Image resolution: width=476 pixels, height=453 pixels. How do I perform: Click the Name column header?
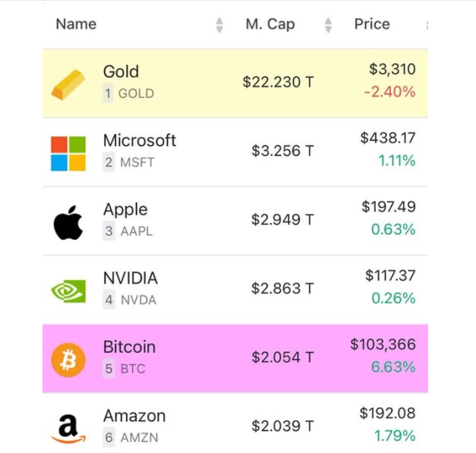coord(76,24)
